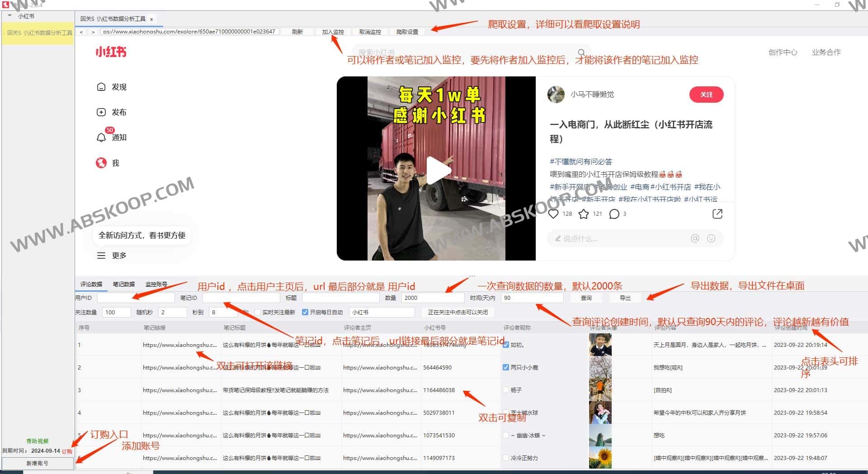The width and height of the screenshot is (868, 474).
Task: Like the note via the heart icon
Action: (553, 213)
